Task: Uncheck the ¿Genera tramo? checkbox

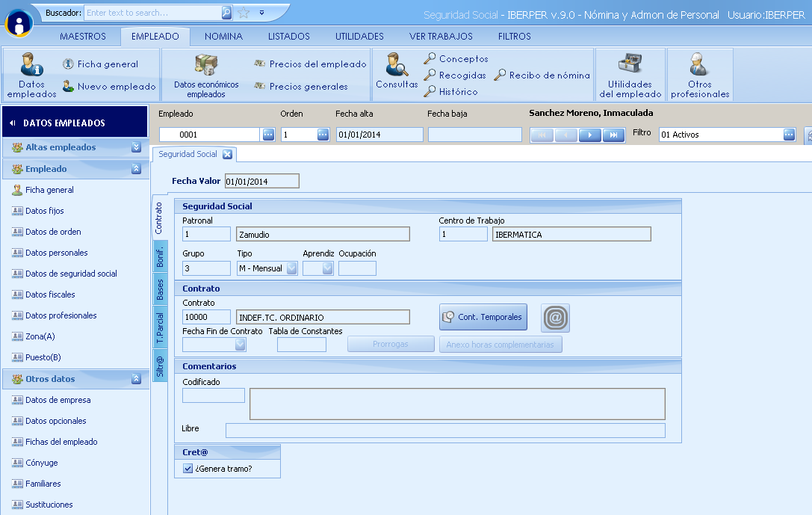Action: click(188, 469)
